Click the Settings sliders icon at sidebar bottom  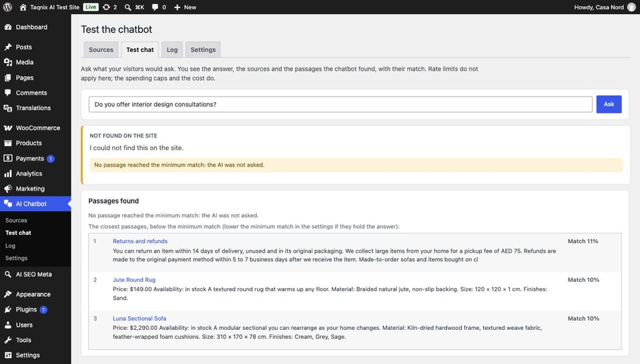tap(8, 355)
